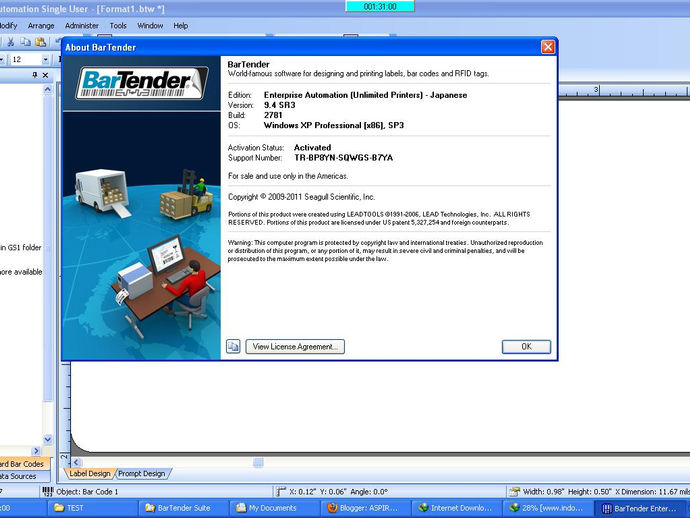Open the Administer menu
The width and height of the screenshot is (690, 518).
[x=82, y=26]
